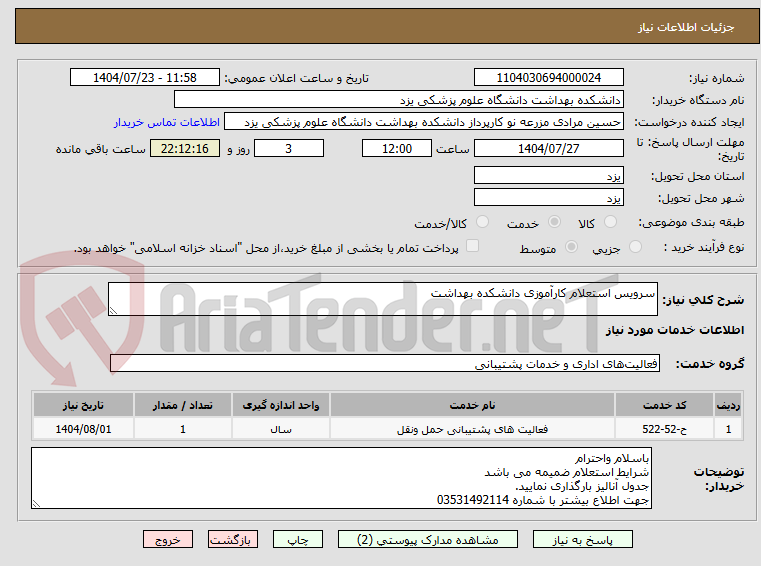The width and height of the screenshot is (761, 566).
Task: Click the ایجاد کننده درخواست requester field
Action: pos(424,122)
